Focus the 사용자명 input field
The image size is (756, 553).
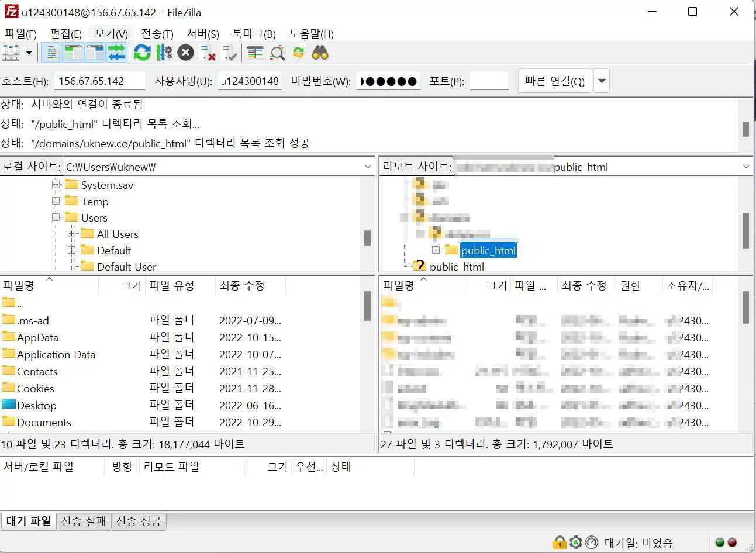pyautogui.click(x=250, y=81)
